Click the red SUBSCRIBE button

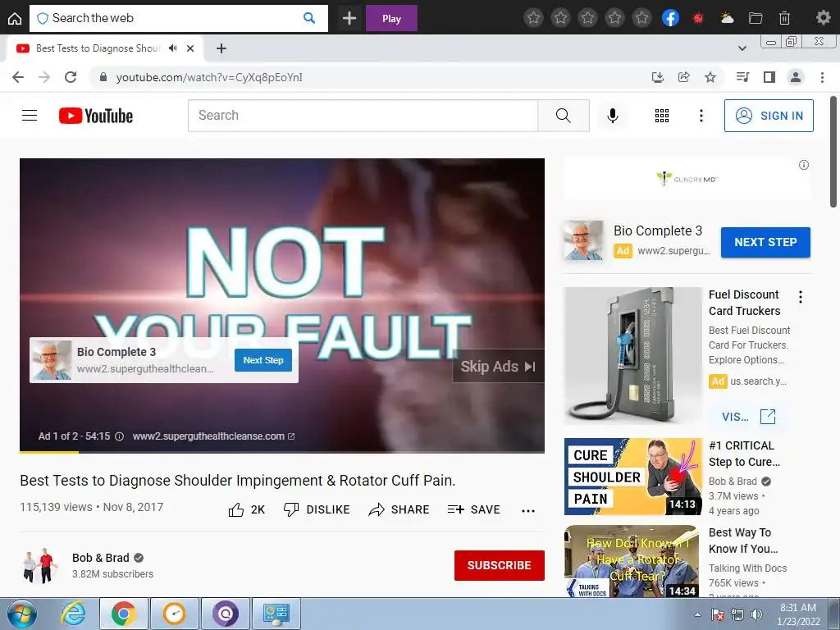click(x=500, y=565)
